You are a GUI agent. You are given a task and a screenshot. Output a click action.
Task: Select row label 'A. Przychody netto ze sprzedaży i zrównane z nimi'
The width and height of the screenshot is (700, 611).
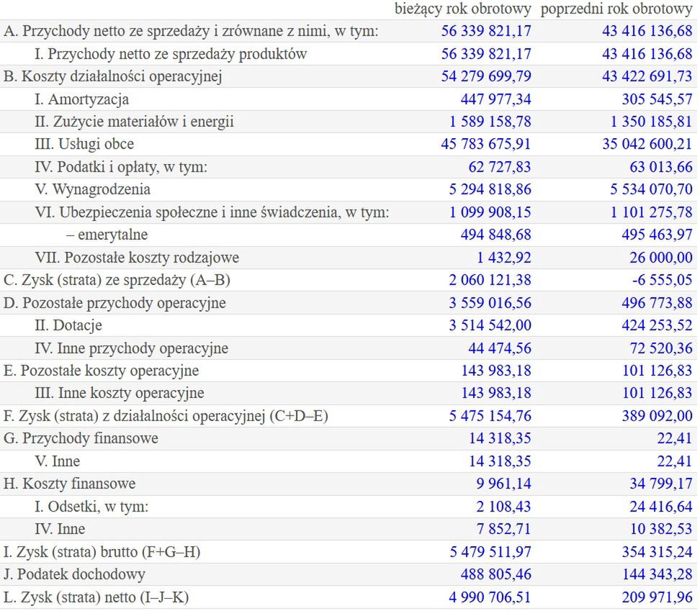click(x=191, y=31)
